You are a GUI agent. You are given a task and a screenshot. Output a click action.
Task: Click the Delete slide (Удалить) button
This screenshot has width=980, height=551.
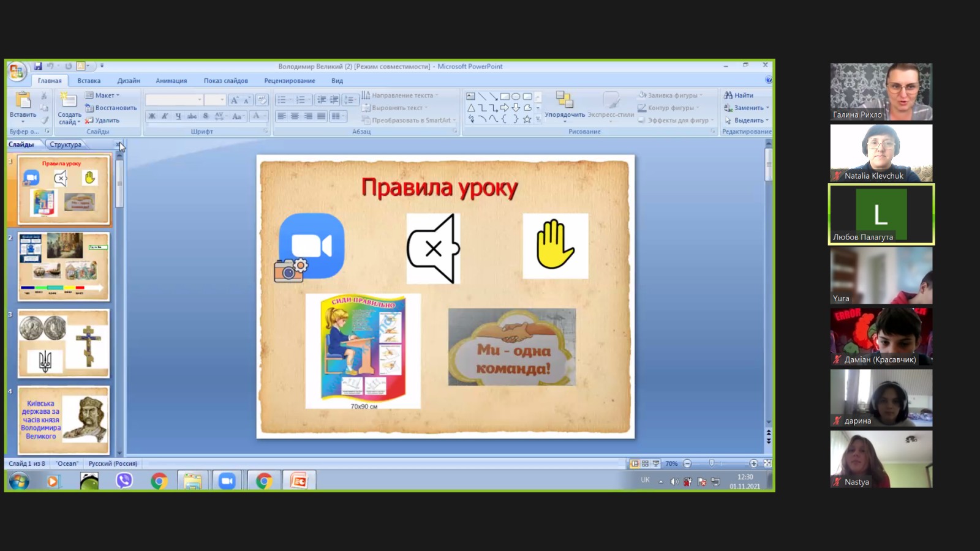(x=102, y=121)
